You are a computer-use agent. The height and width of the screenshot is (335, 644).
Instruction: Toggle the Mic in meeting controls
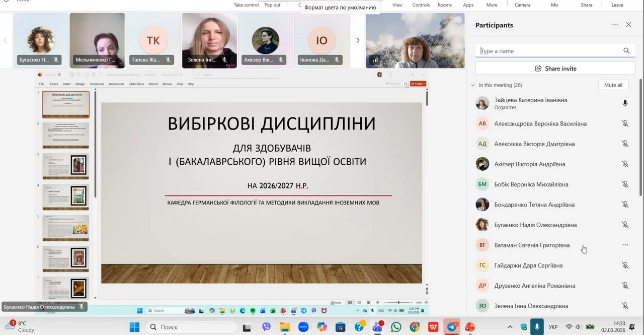click(x=554, y=5)
